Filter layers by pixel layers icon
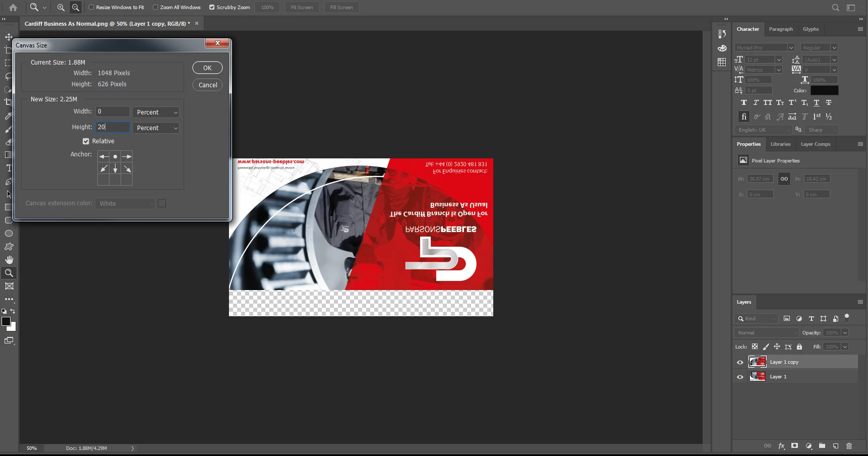This screenshot has width=868, height=456. tap(787, 318)
